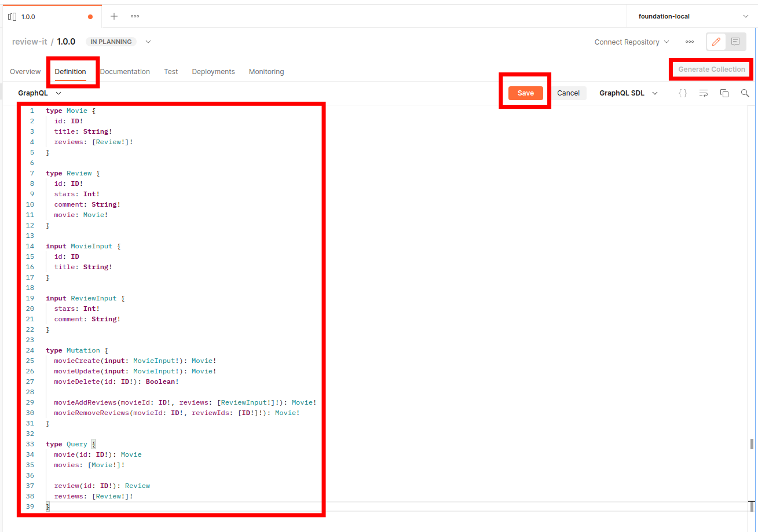The image size is (758, 532).
Task: Click the unsaved changes dot on the tab
Action: coord(90,17)
